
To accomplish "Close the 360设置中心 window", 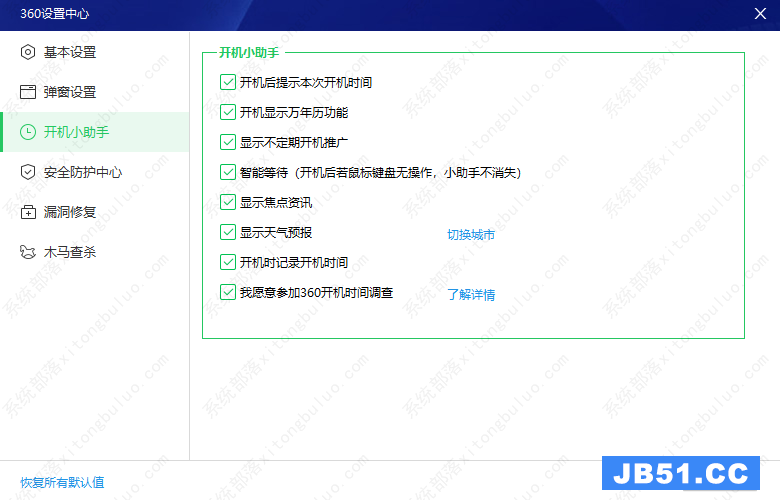I will 760,13.
